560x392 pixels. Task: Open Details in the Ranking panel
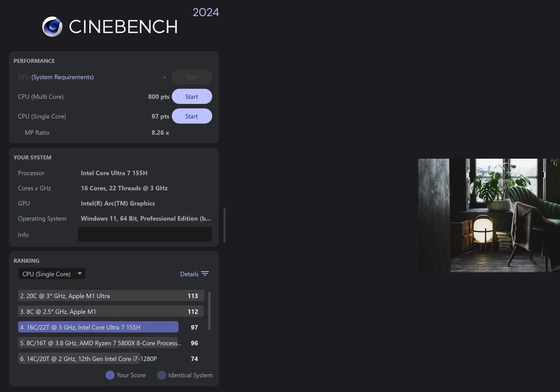point(189,274)
